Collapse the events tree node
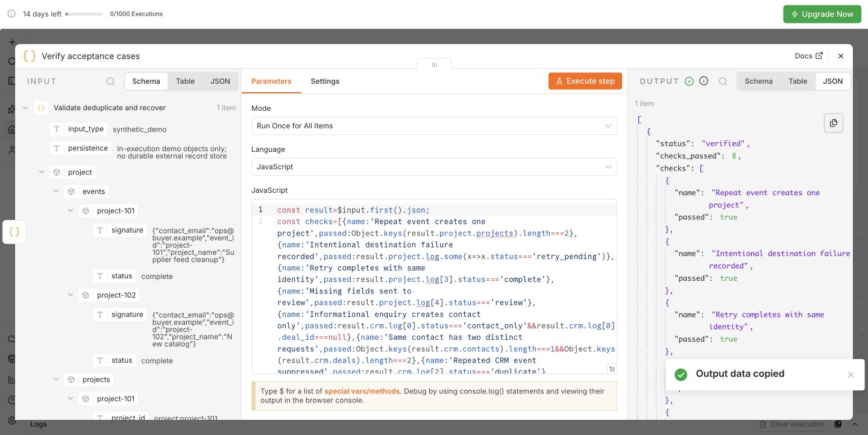The image size is (868, 435). coord(56,192)
